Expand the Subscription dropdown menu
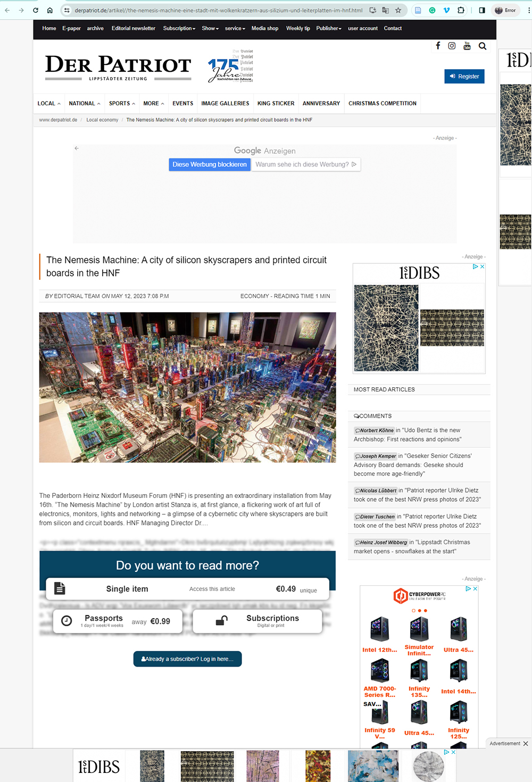Screen dimensions: 532x782 [x=179, y=28]
